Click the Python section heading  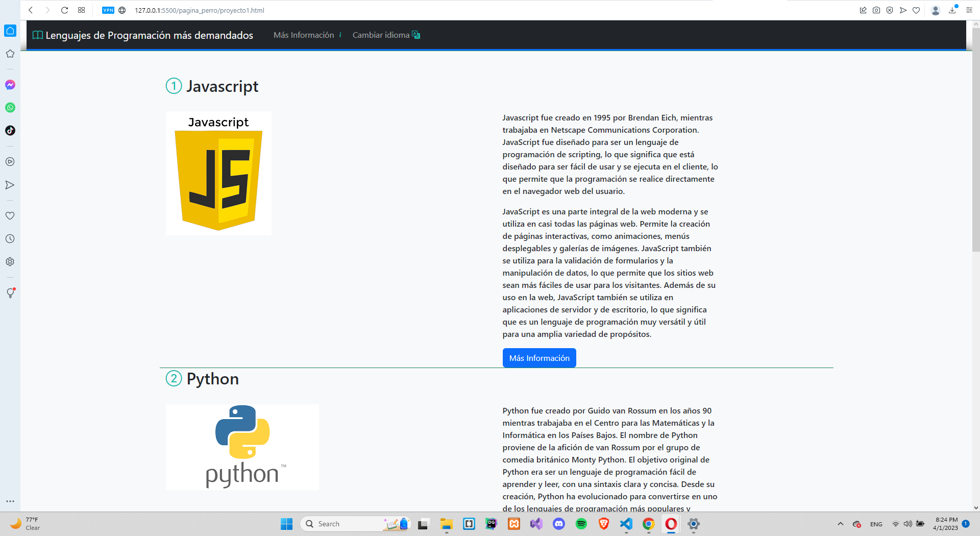[212, 379]
